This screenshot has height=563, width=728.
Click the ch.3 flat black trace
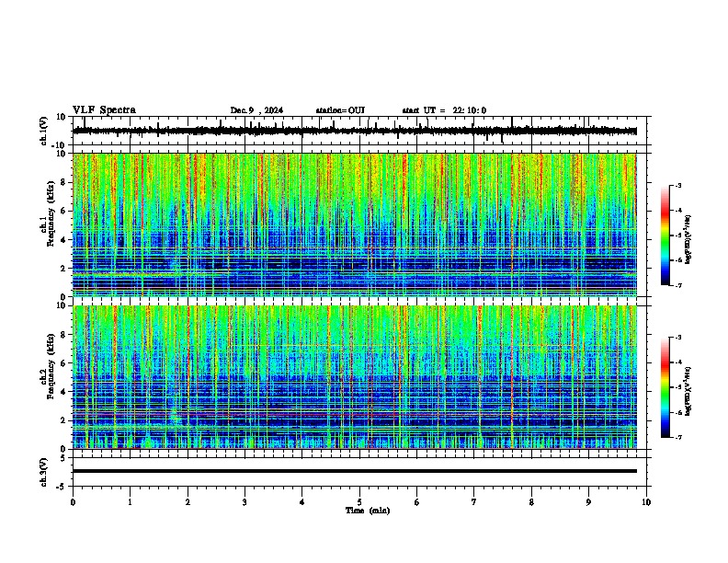tap(355, 471)
